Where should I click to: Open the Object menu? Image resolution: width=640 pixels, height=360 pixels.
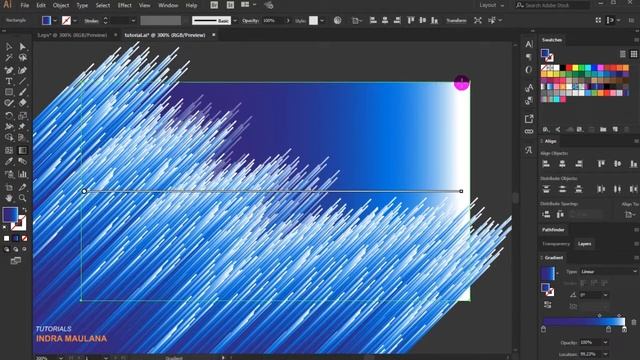(61, 5)
